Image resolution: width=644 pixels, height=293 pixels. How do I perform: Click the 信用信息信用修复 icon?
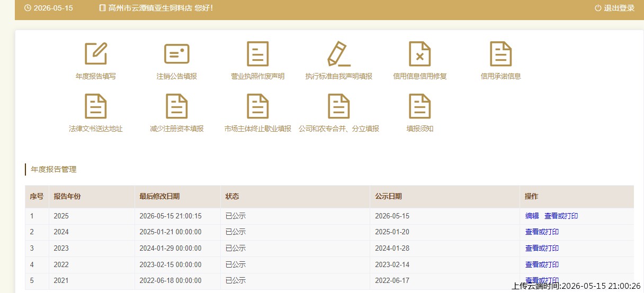420,53
